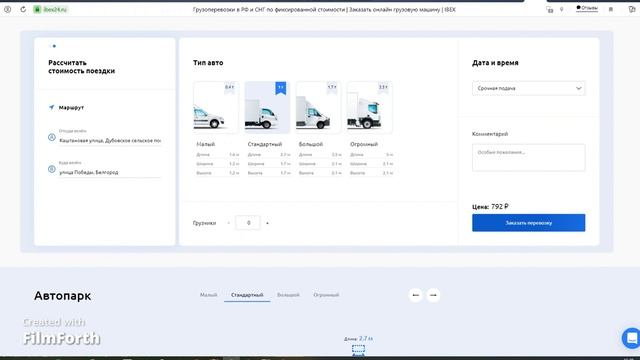The image size is (640, 360).
Task: Select the Большой truck thumbnail
Action: (318, 107)
